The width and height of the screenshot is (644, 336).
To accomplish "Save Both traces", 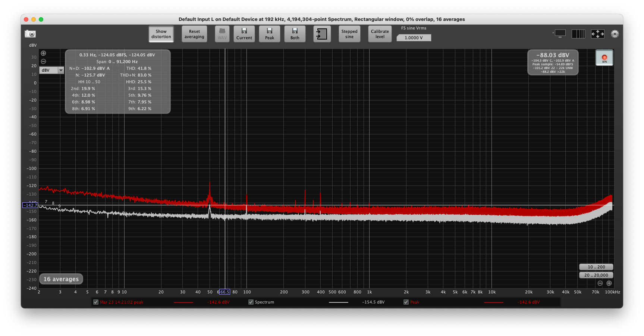I will tap(295, 34).
